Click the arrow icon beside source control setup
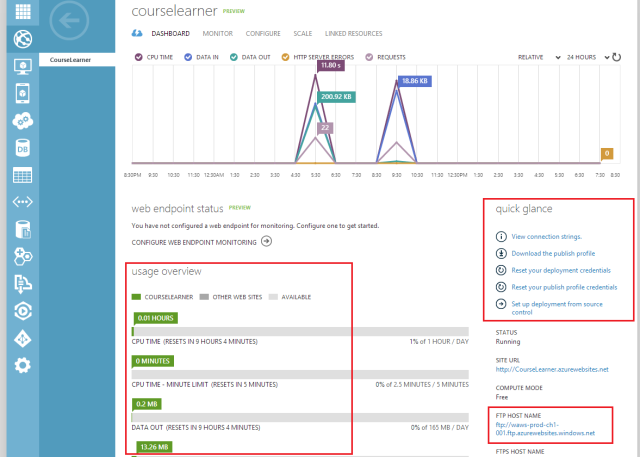Viewport: 640px width, 457px height. pos(501,304)
